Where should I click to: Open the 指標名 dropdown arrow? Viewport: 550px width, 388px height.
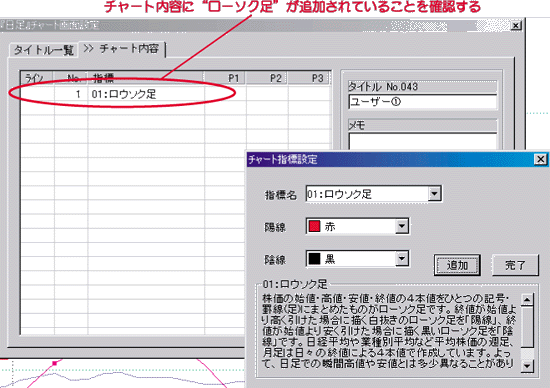pyautogui.click(x=434, y=194)
